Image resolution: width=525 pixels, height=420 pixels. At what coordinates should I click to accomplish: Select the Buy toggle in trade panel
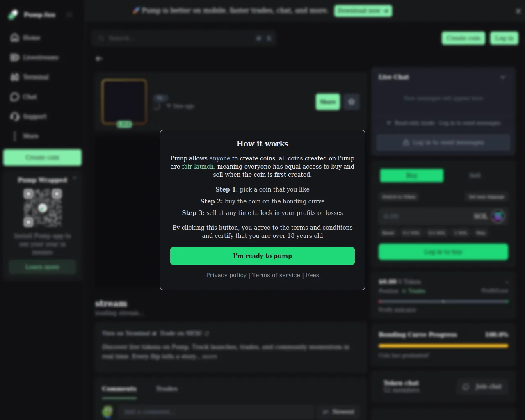pyautogui.click(x=411, y=176)
